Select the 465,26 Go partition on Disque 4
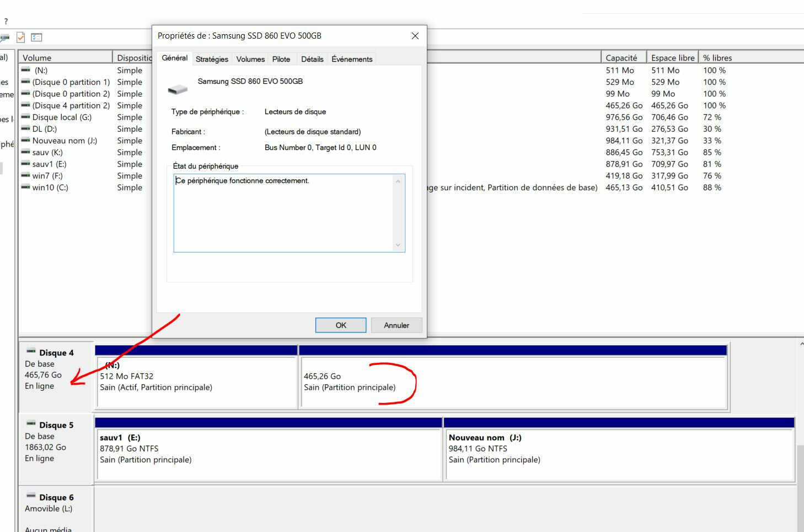This screenshot has width=804, height=532. pyautogui.click(x=513, y=383)
